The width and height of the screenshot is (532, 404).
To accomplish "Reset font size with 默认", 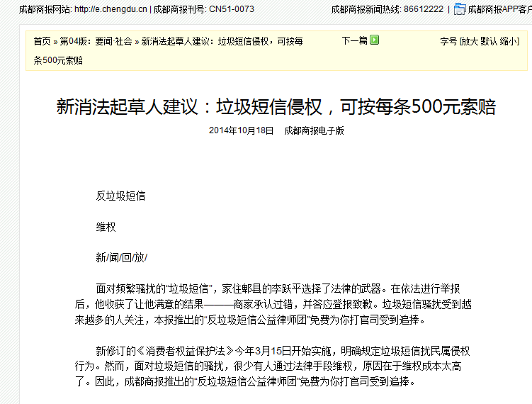I will pyautogui.click(x=489, y=41).
